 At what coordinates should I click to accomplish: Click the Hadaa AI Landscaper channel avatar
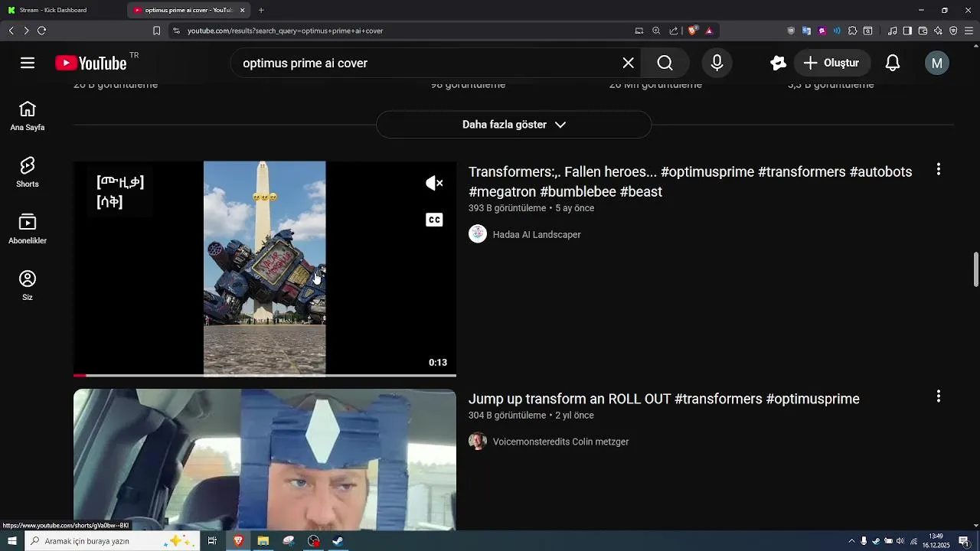tap(478, 234)
